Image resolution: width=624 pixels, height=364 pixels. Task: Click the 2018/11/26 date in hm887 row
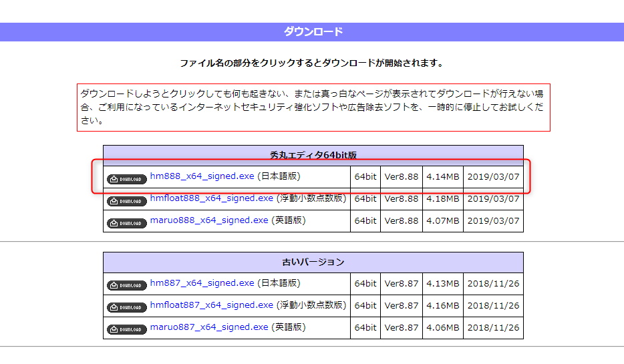493,284
